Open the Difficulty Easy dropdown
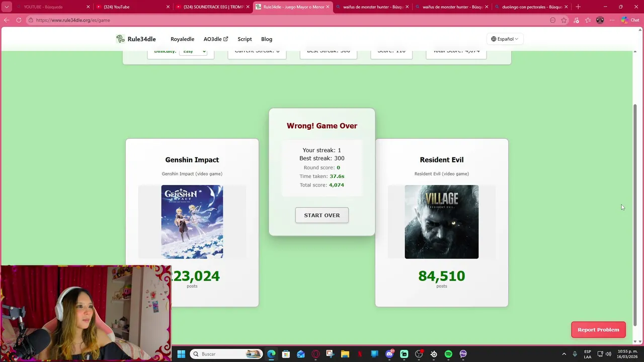644x362 pixels. 193,52
